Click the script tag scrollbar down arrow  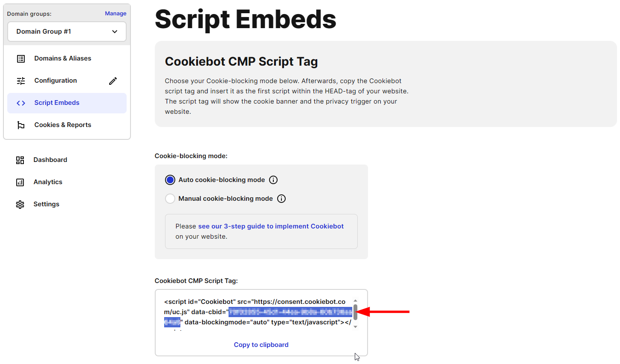355,327
